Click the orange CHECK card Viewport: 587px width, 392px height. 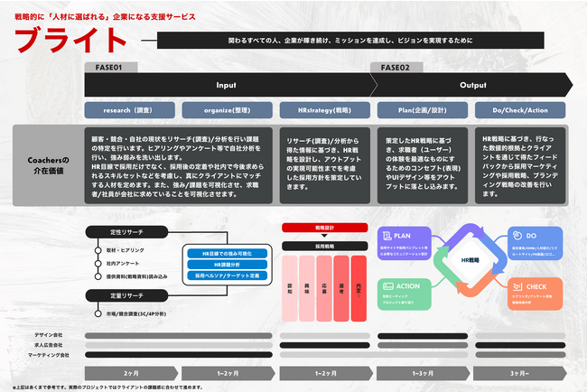536,294
